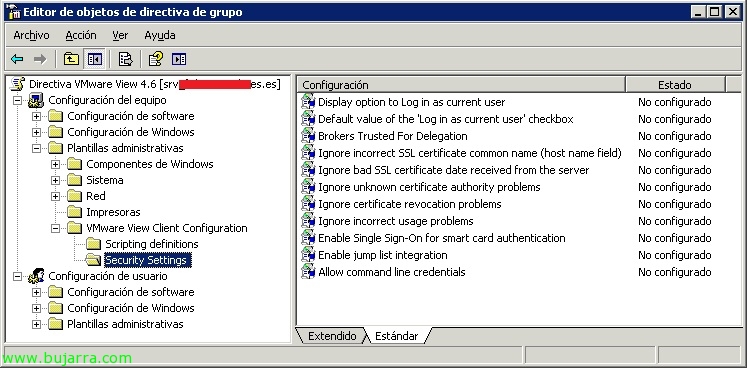Click the setting icon for Ignore incorrect usage problems
Screen dimensions: 747x368
pyautogui.click(x=308, y=221)
